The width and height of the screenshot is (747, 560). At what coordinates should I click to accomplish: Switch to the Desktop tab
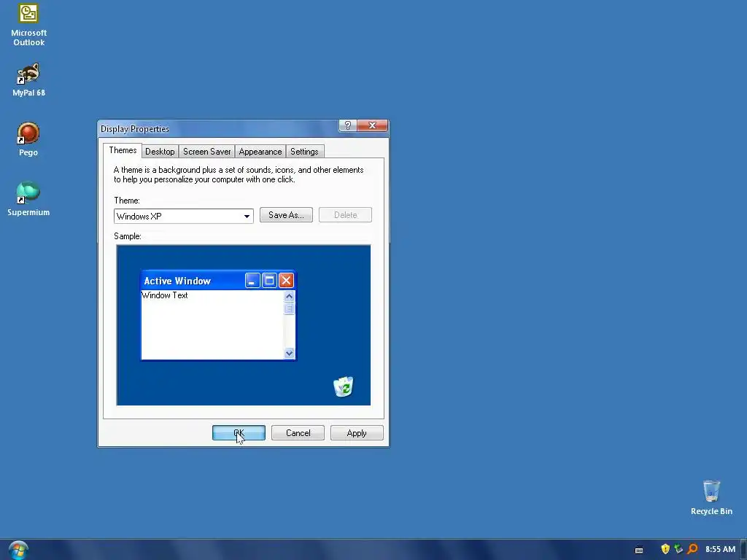tap(160, 152)
